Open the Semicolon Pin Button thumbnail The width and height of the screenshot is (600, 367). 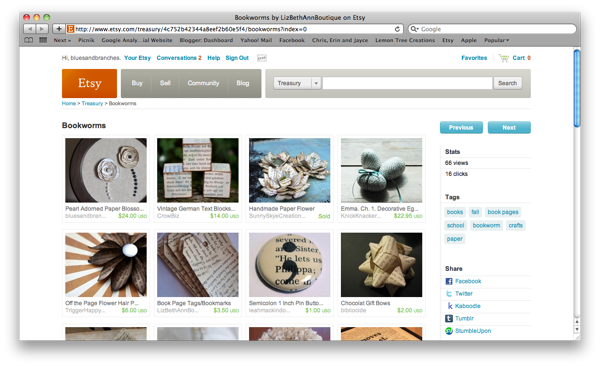click(x=289, y=265)
